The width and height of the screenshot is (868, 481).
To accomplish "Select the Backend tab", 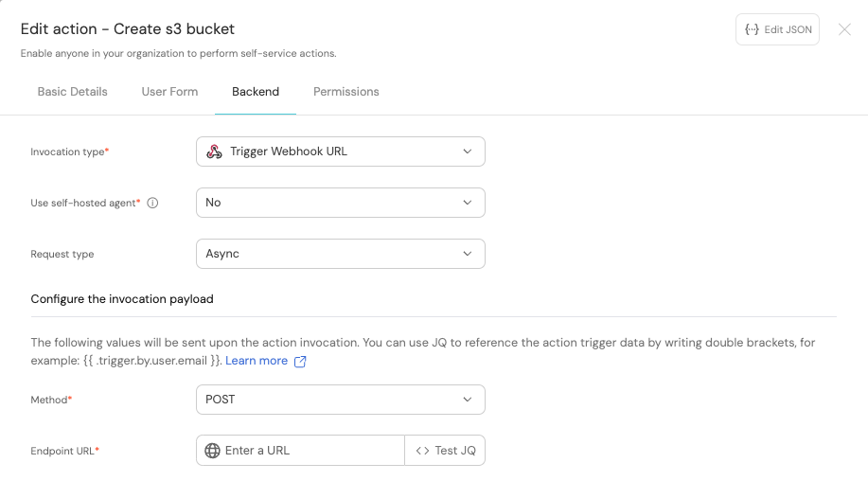I will (256, 92).
